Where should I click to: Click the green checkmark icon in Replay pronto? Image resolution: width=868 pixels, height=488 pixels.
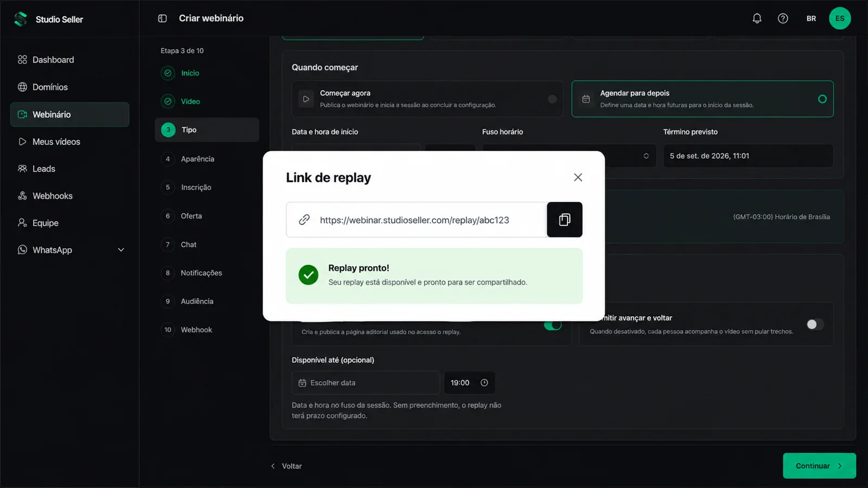point(309,275)
